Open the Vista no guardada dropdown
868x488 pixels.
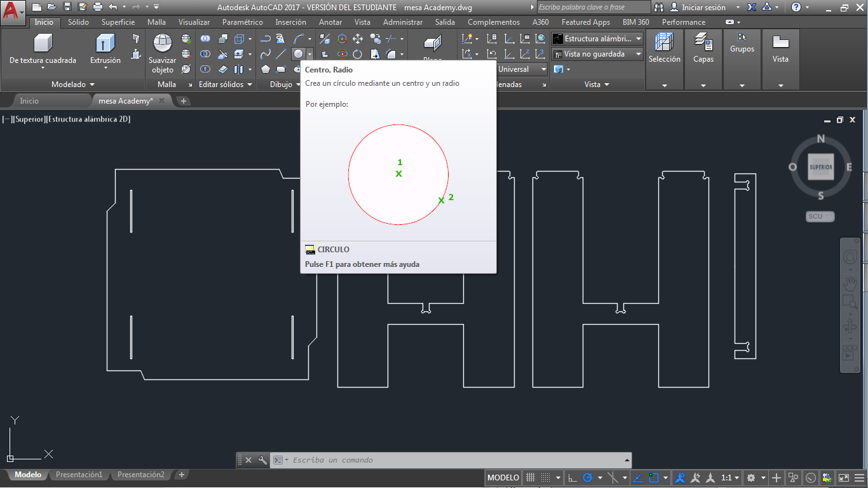point(598,54)
